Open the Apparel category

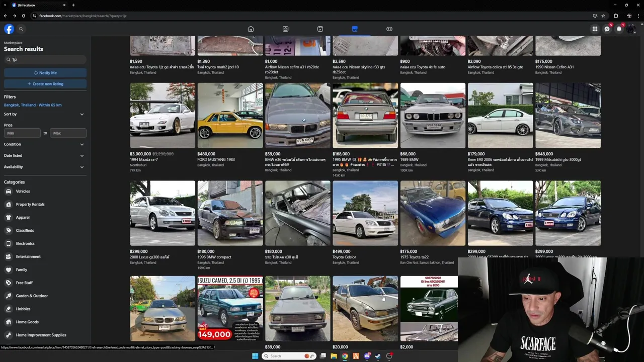tap(44, 218)
